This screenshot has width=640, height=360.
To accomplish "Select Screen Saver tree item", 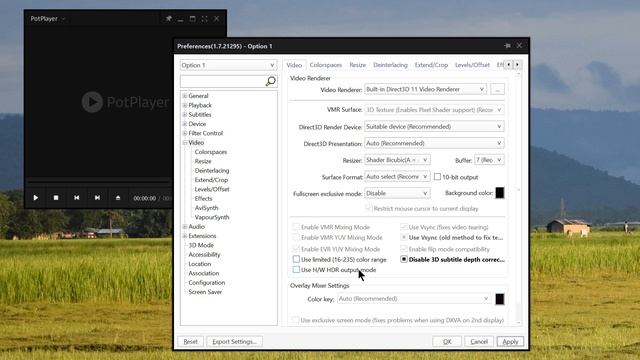I will pos(205,292).
